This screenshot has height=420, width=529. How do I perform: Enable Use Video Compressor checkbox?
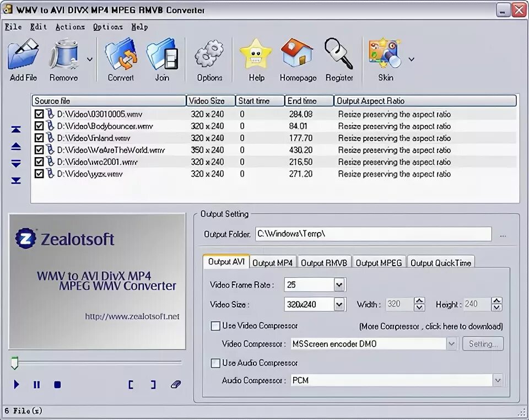click(215, 326)
